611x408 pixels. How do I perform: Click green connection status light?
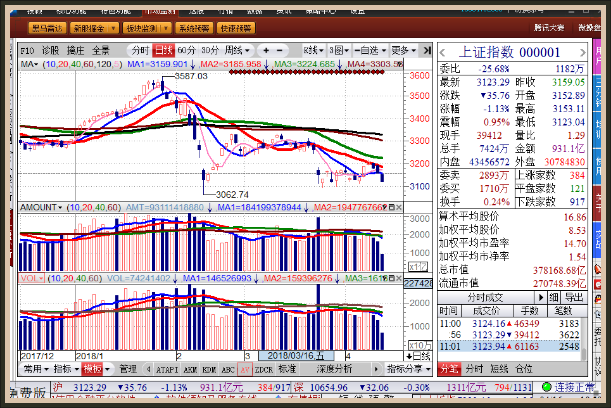click(x=546, y=387)
